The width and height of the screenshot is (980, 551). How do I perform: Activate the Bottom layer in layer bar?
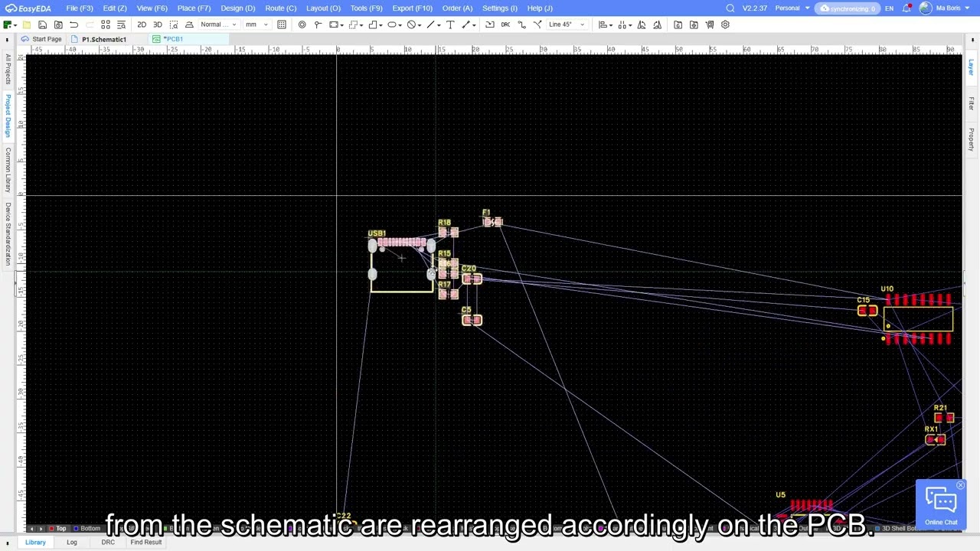pos(87,528)
